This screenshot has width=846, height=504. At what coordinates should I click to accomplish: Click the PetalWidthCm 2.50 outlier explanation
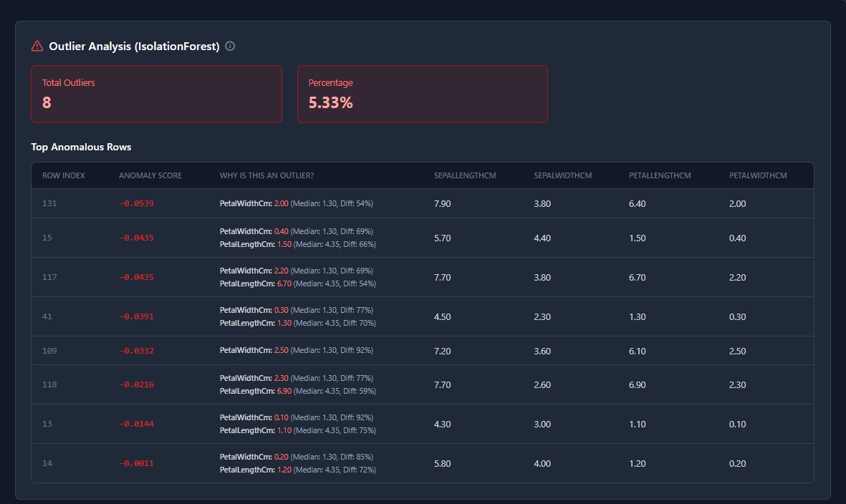click(296, 351)
